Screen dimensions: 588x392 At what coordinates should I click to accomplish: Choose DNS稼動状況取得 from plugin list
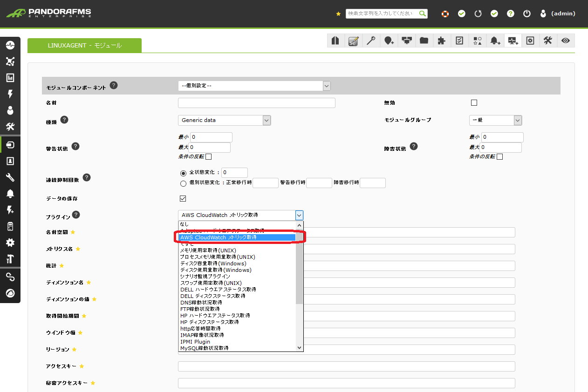pyautogui.click(x=237, y=303)
